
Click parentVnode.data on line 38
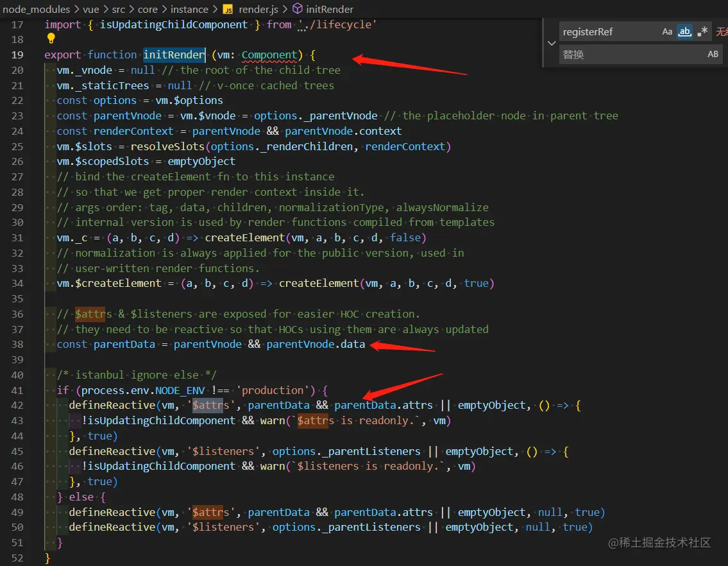coord(316,345)
